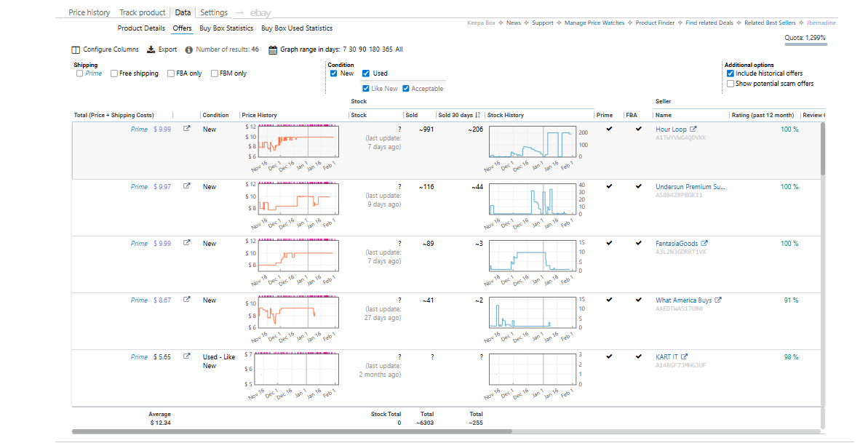Open the Product Finder link
The width and height of the screenshot is (868, 443).
(x=656, y=23)
